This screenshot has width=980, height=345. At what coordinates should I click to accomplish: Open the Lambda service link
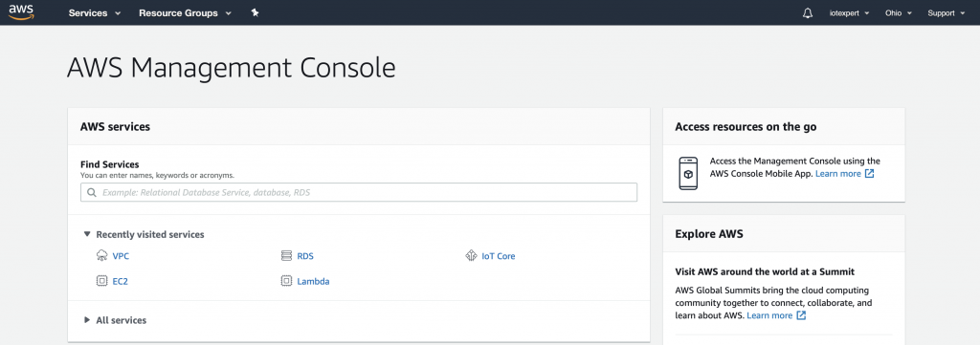point(313,281)
